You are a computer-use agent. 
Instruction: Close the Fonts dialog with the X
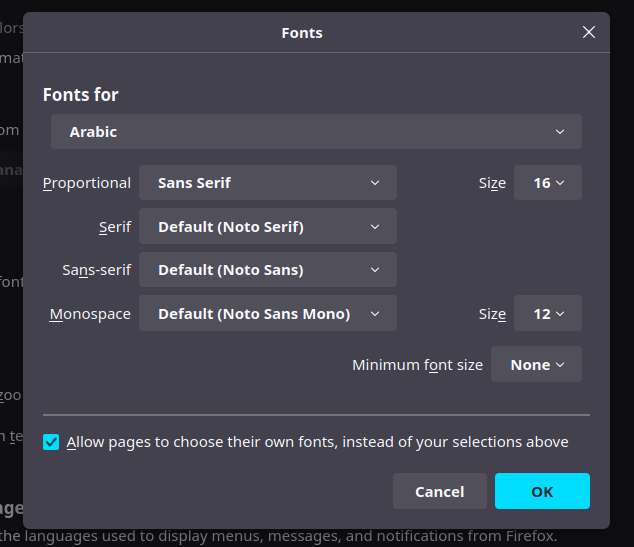pyautogui.click(x=589, y=32)
